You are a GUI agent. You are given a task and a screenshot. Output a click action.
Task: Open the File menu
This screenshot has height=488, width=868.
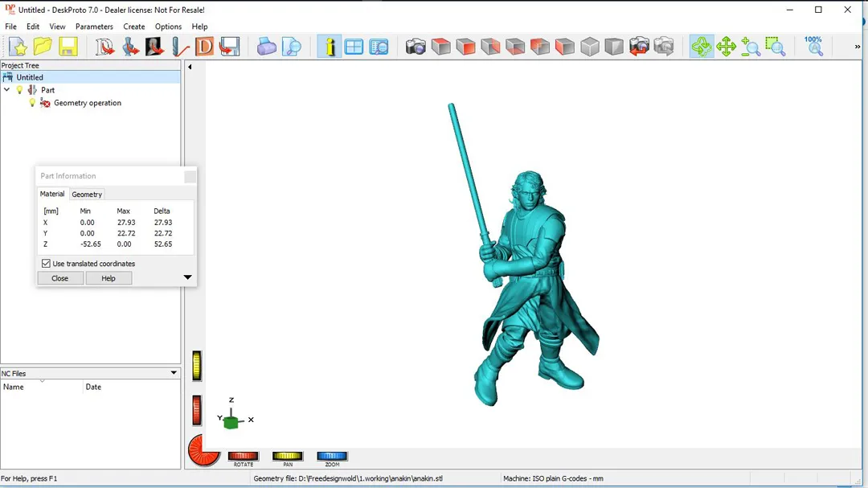click(10, 27)
